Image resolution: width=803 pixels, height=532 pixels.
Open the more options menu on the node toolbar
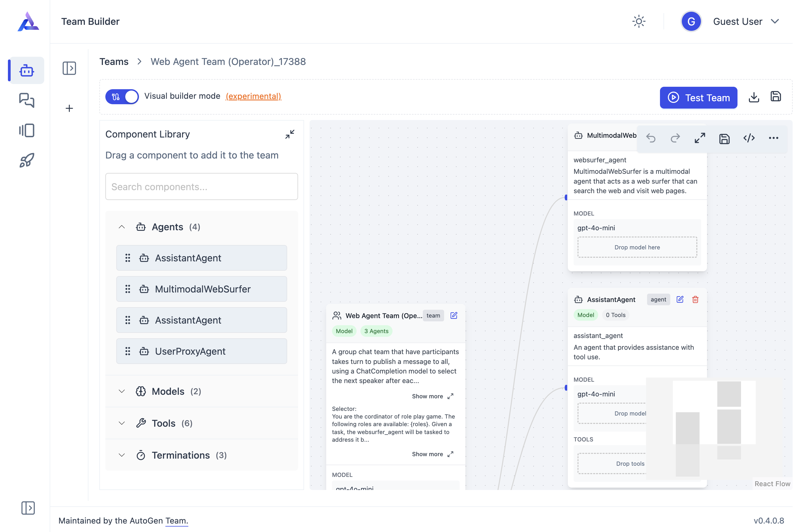coord(774,138)
